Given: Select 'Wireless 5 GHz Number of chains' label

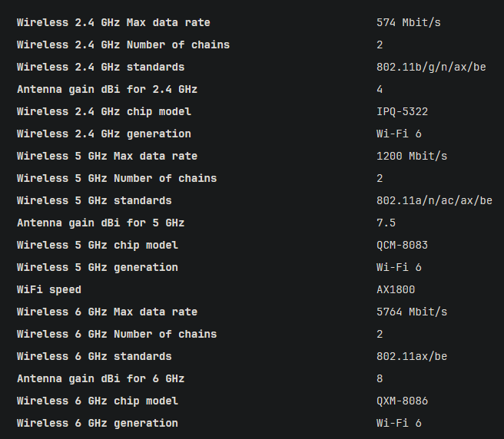Looking at the screenshot, I should (x=117, y=179).
